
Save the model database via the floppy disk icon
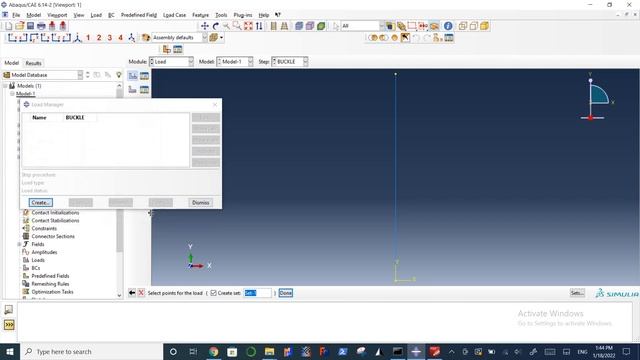(30, 26)
